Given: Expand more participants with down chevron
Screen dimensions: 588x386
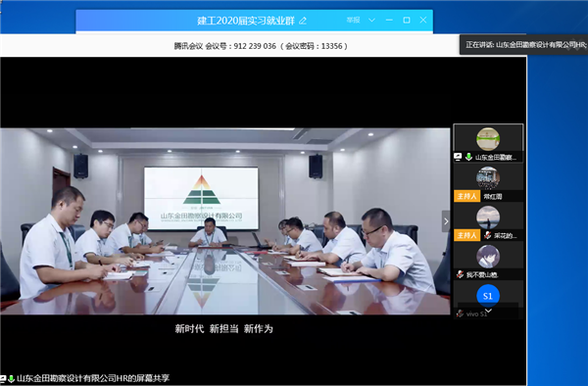Looking at the screenshot, I should (488, 311).
